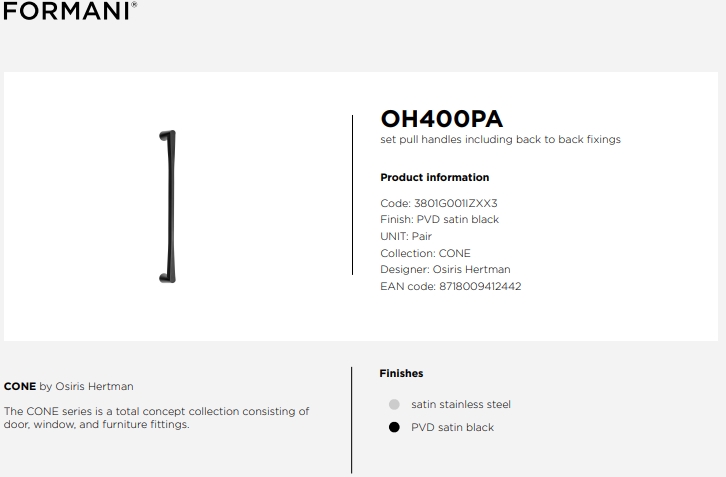Click the FORMANI logo
This screenshot has width=726, height=477.
pos(70,11)
